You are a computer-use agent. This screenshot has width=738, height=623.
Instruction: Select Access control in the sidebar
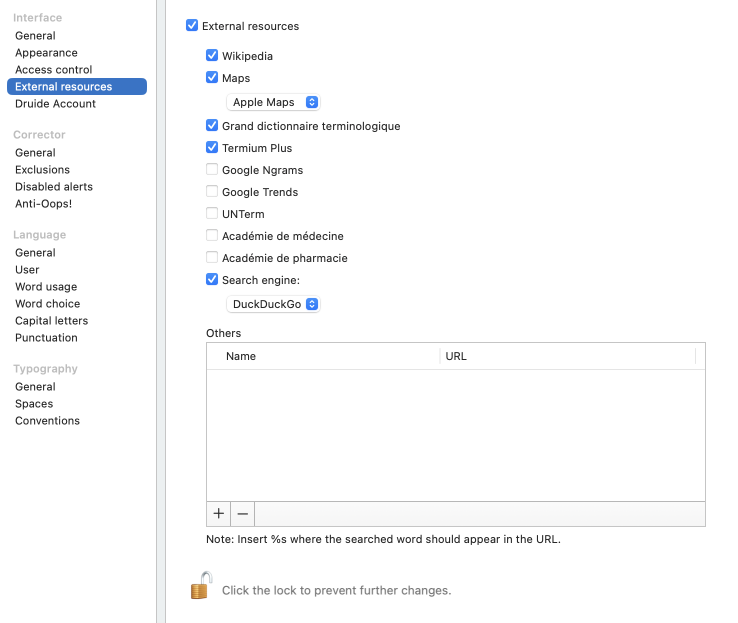(53, 70)
